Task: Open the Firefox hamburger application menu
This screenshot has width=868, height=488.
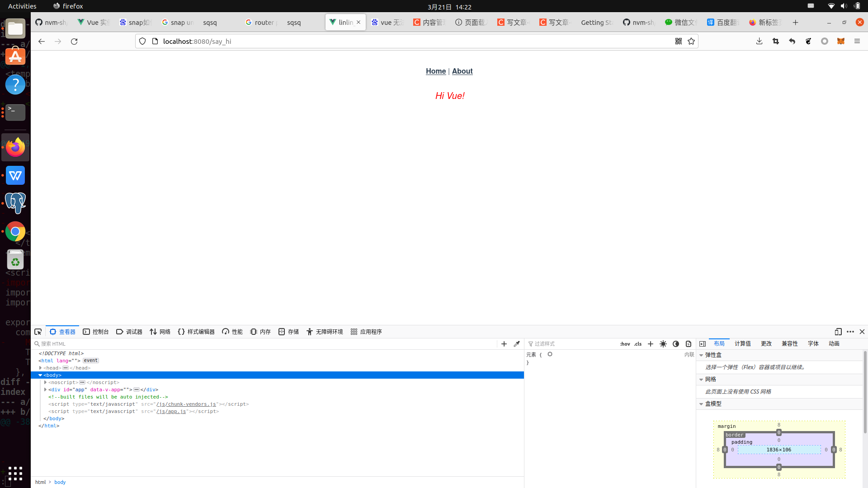Action: (857, 41)
